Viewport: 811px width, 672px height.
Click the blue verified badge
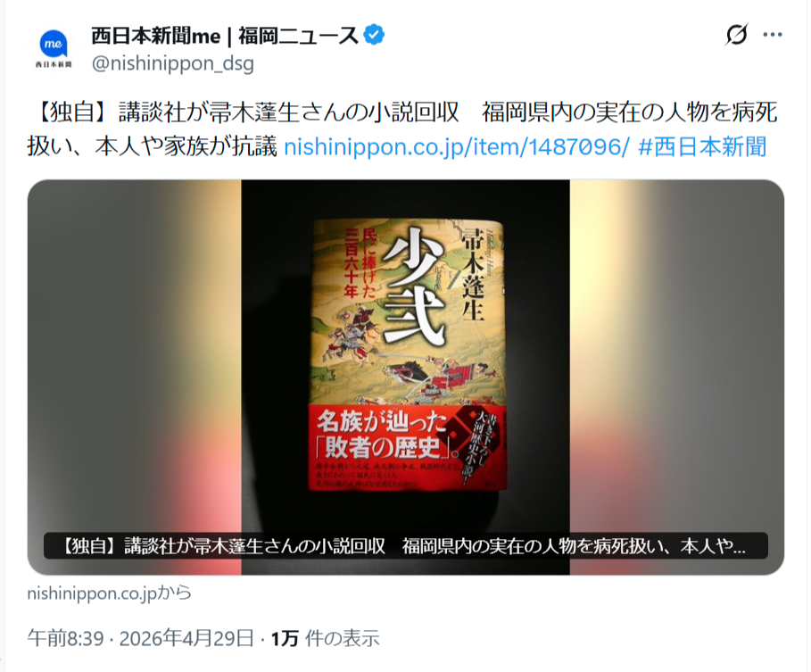[x=374, y=35]
